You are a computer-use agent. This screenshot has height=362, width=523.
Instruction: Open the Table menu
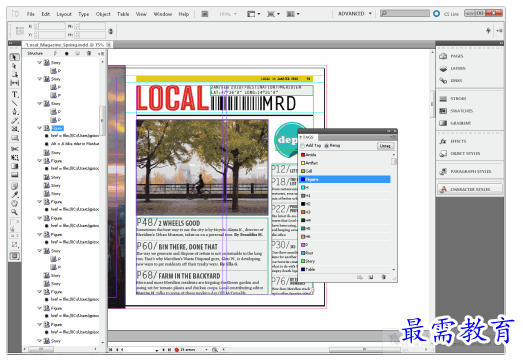[123, 14]
